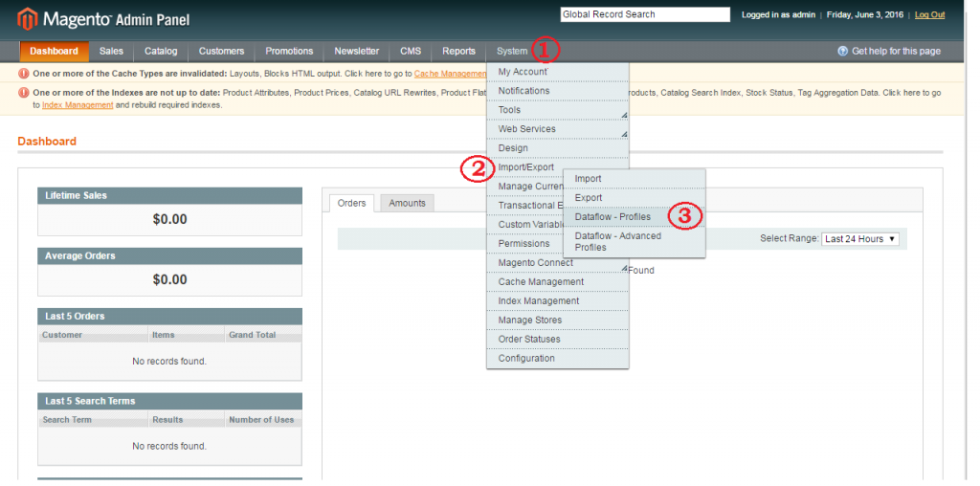
Task: Click the Average Orders panel header
Action: (170, 255)
